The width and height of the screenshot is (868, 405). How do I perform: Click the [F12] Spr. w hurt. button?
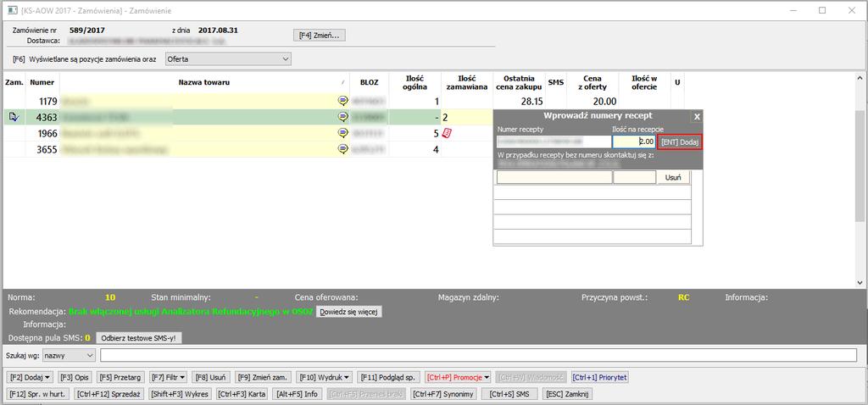coord(37,394)
